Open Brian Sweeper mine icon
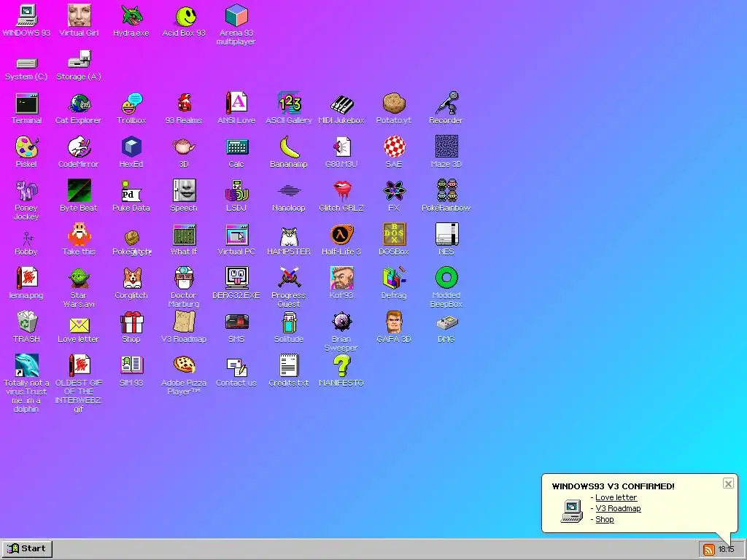Image resolution: width=747 pixels, height=560 pixels. coord(341,322)
